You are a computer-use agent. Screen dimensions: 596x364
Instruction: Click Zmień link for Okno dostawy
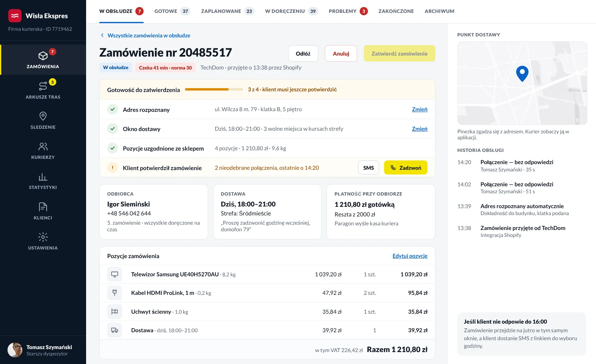pos(420,129)
